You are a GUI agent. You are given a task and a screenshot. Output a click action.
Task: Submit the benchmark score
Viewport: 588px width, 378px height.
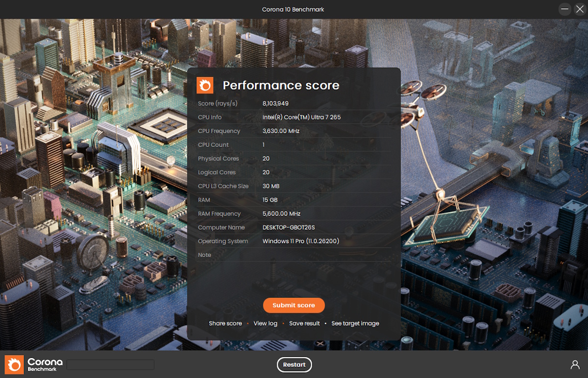click(294, 305)
